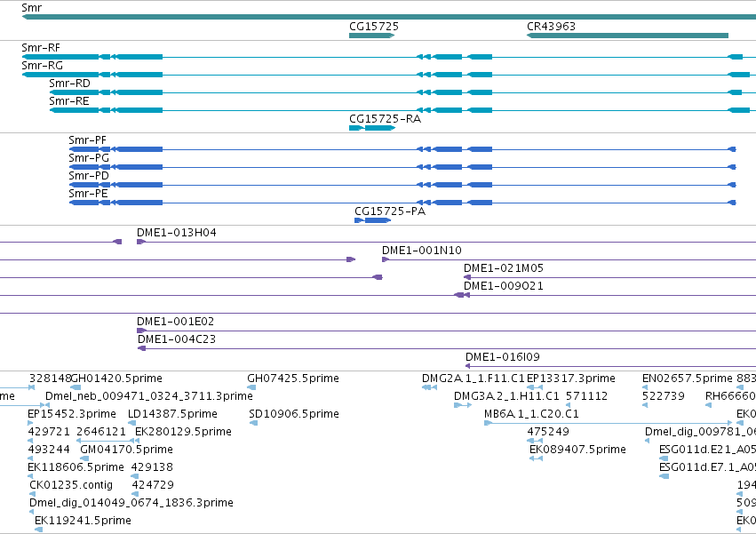Click the CG15725-PA coding glyph

click(x=373, y=220)
